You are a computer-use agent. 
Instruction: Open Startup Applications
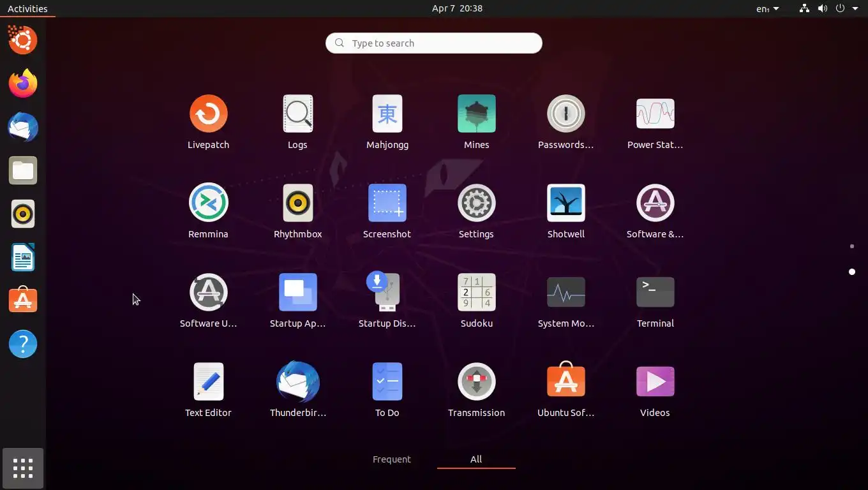[297, 301]
